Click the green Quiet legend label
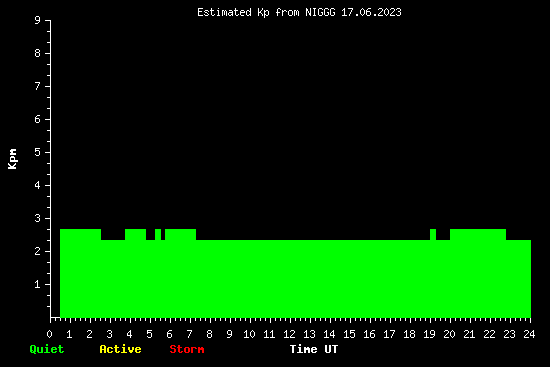 pyautogui.click(x=47, y=349)
